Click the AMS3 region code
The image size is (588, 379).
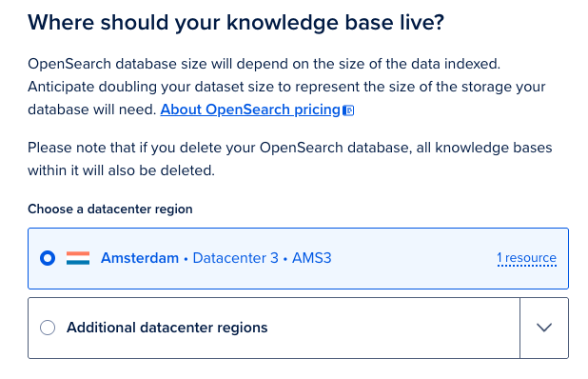pos(312,258)
